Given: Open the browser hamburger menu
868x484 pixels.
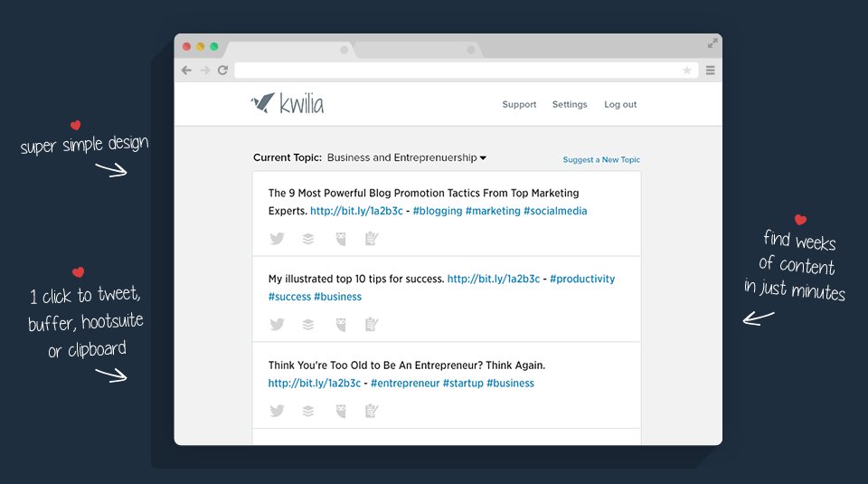Looking at the screenshot, I should point(711,71).
